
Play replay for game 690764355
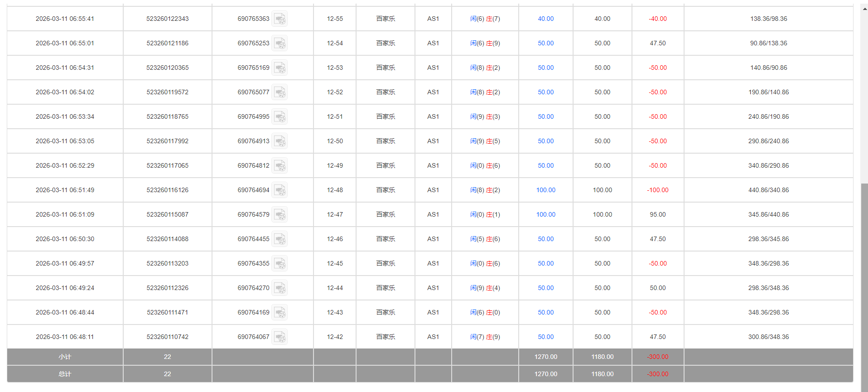point(280,264)
